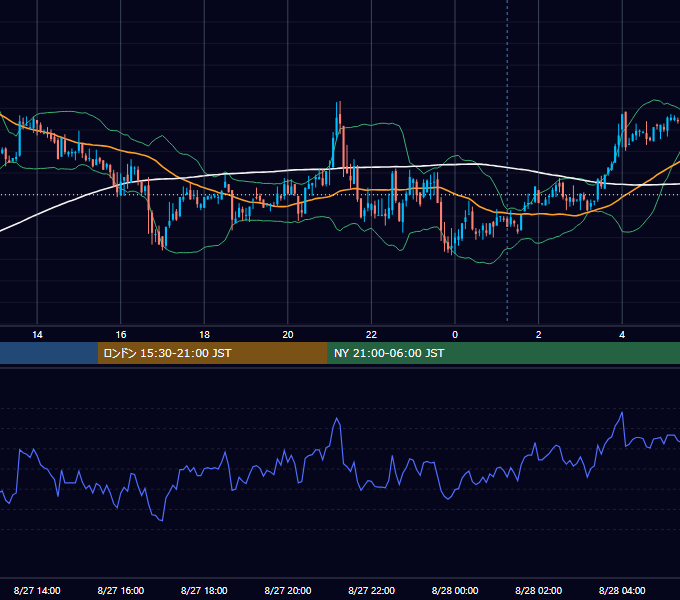Select the London 15:30-21:00 JST session bar
This screenshot has width=680, height=600.
[x=212, y=353]
